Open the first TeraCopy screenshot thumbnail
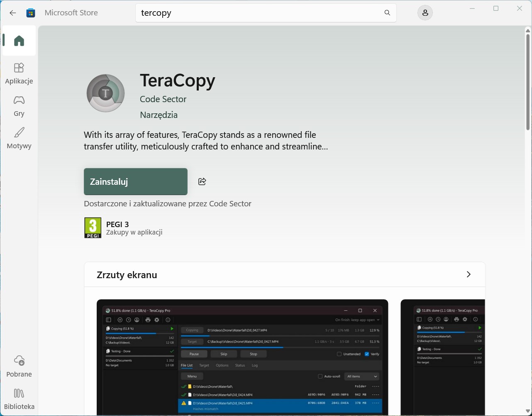532x416 pixels. point(242,357)
